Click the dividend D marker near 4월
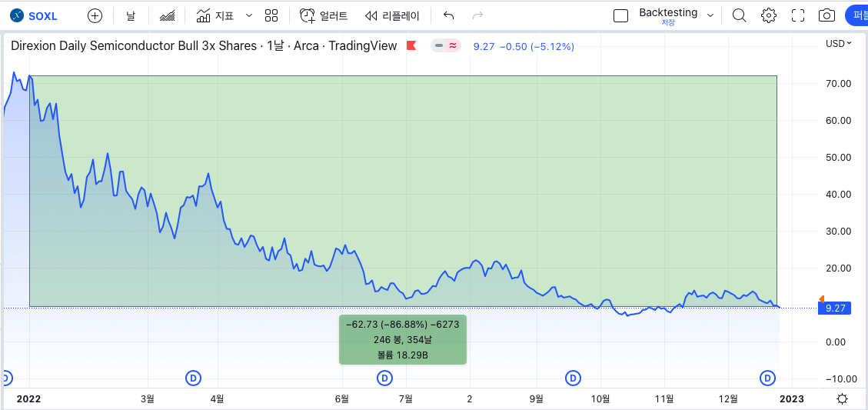Image resolution: width=868 pixels, height=410 pixels. coord(193,378)
